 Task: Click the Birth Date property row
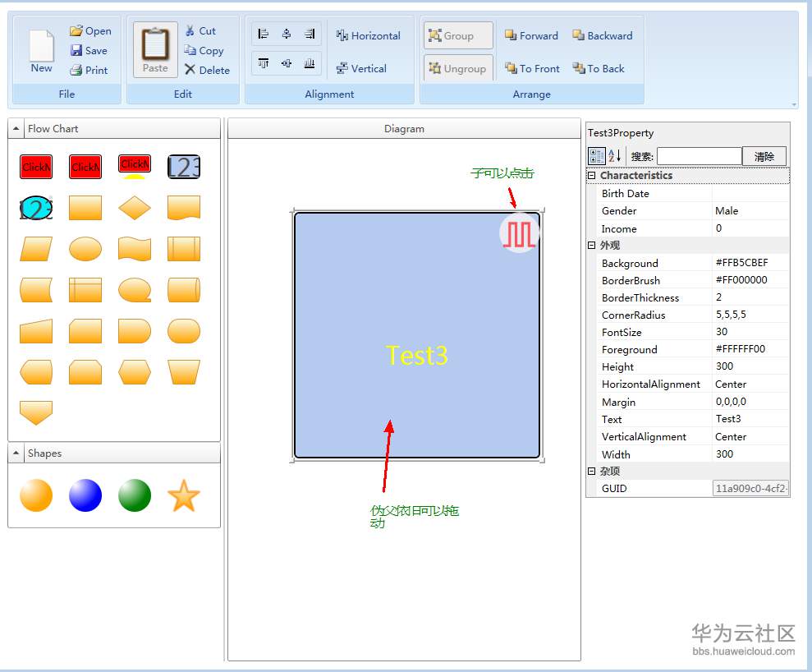(x=694, y=193)
